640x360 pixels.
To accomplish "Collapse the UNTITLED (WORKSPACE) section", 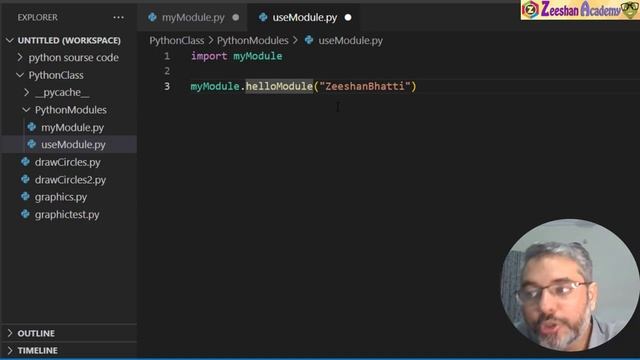I will [x=69, y=40].
